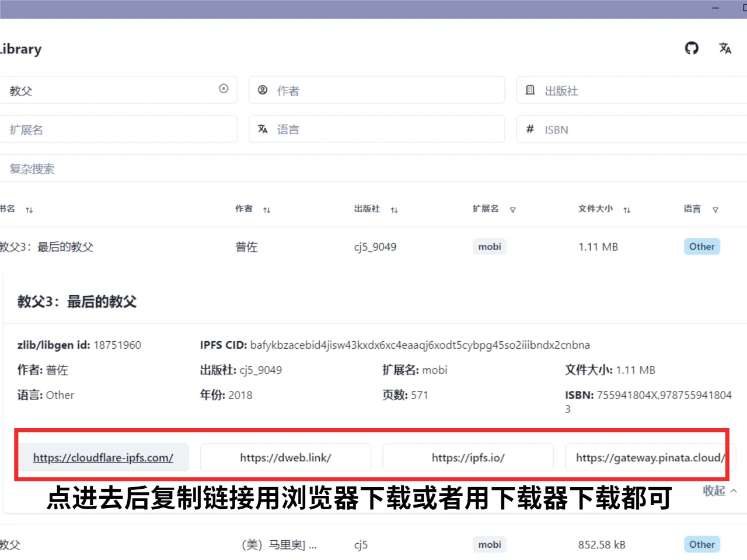Image resolution: width=747 pixels, height=560 pixels.
Task: Open the GitHub repository icon
Action: point(692,48)
